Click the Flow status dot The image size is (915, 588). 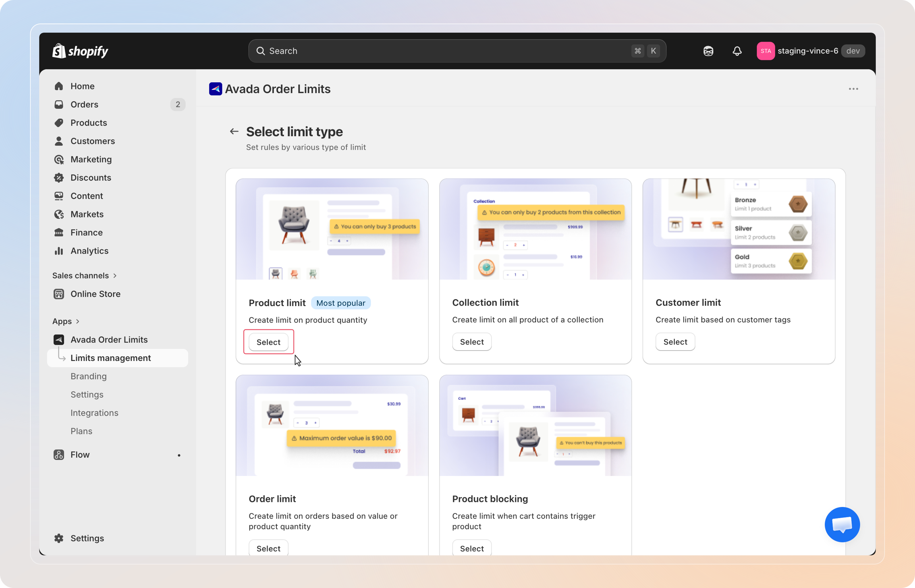[x=179, y=455]
